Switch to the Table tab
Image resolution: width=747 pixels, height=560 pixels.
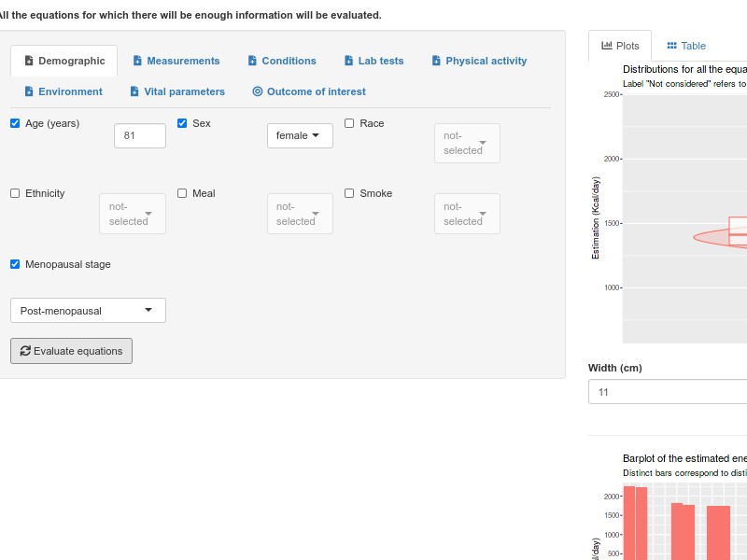(x=686, y=46)
